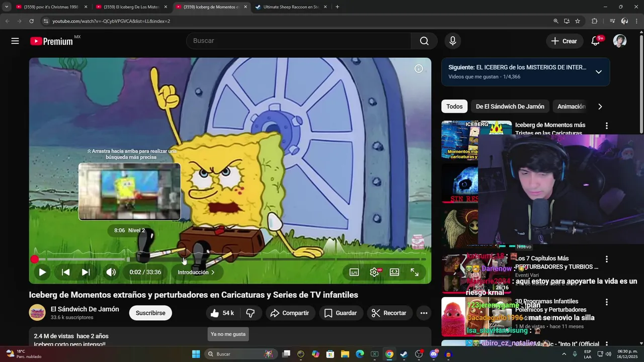
Task: Open Steam from the taskbar
Action: 404,354
